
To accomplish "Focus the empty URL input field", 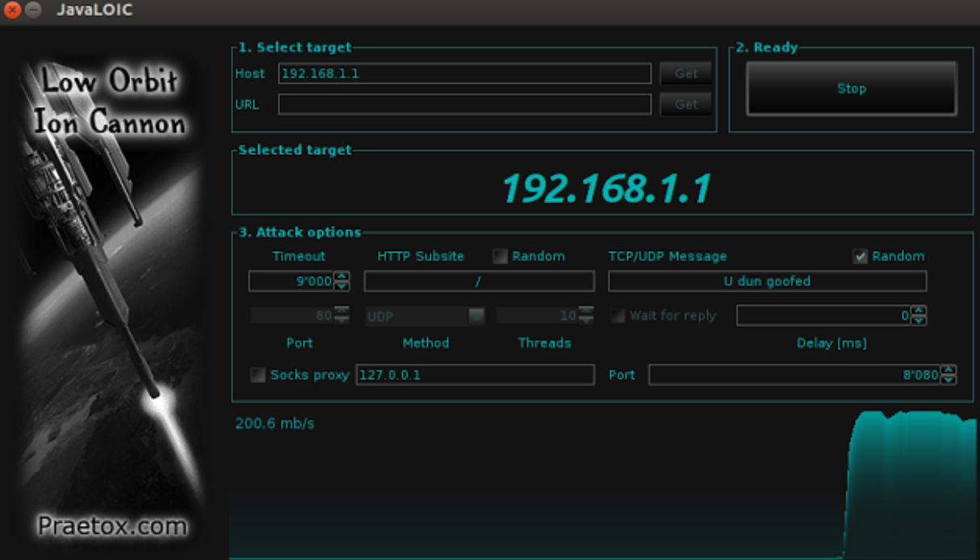I will [x=465, y=104].
